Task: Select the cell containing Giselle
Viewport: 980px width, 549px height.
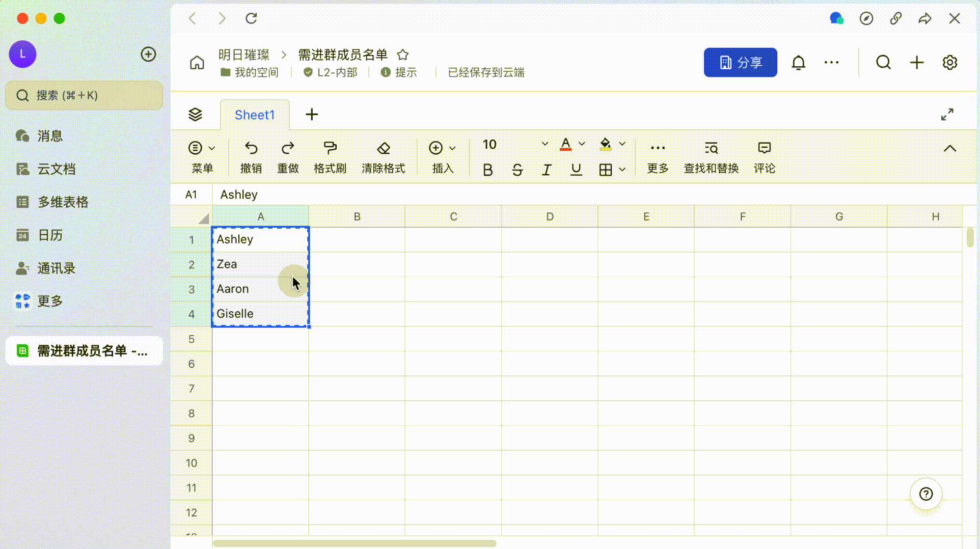Action: click(x=260, y=314)
